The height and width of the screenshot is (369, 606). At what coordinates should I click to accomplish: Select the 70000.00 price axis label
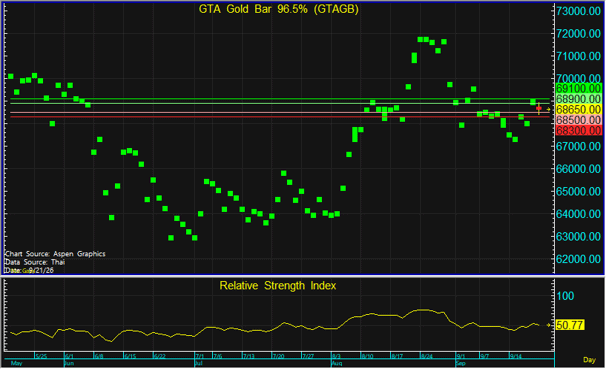[x=579, y=78]
